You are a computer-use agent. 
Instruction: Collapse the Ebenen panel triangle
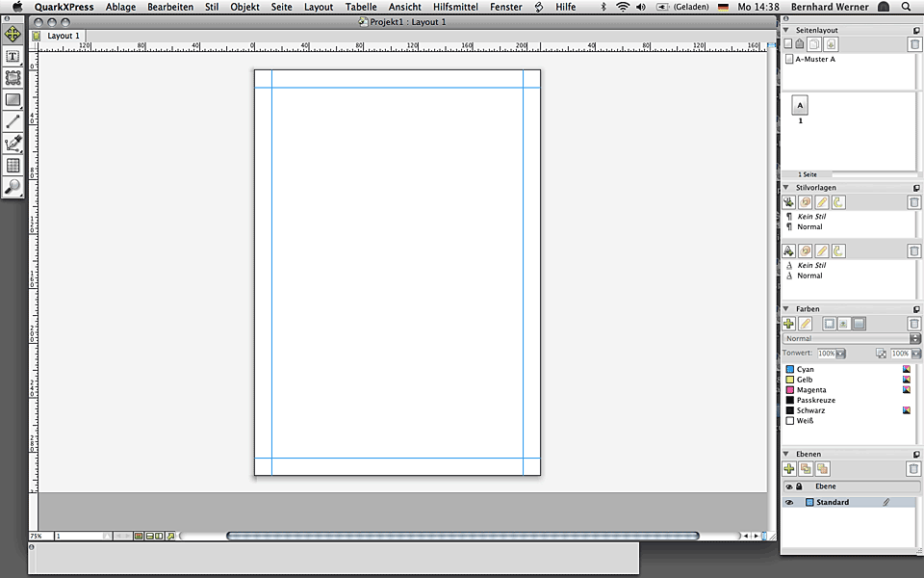click(x=786, y=454)
